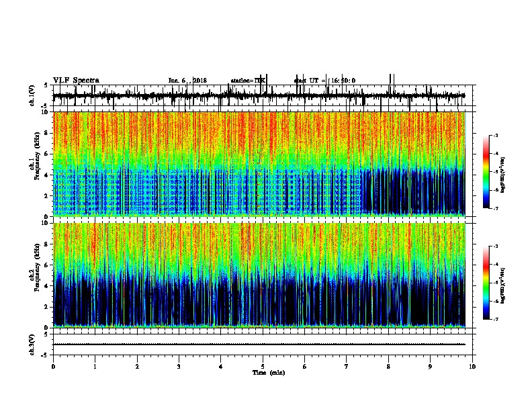
Task: Select the "Jan. 6, 2018" date label
Action: [187, 81]
